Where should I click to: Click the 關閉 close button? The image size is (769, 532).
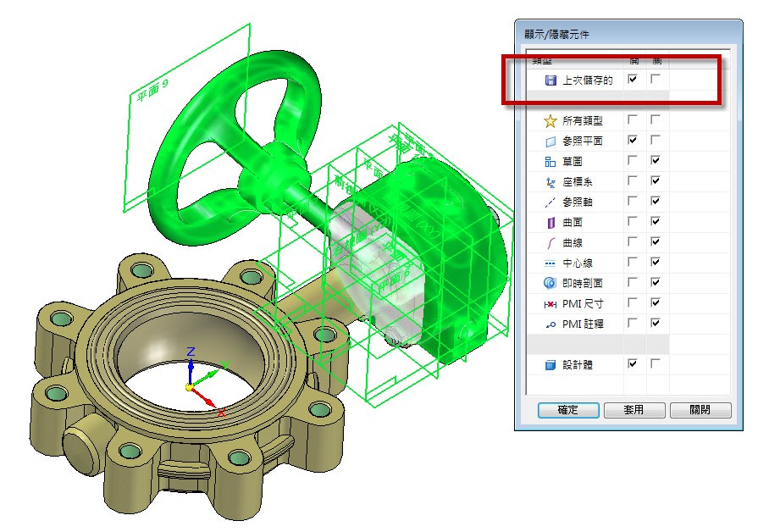pyautogui.click(x=700, y=410)
